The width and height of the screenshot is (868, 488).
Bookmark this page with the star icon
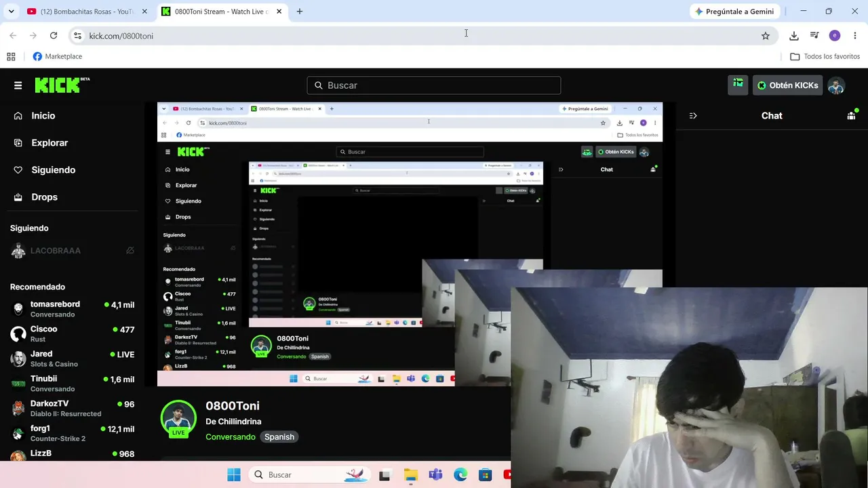click(x=766, y=36)
